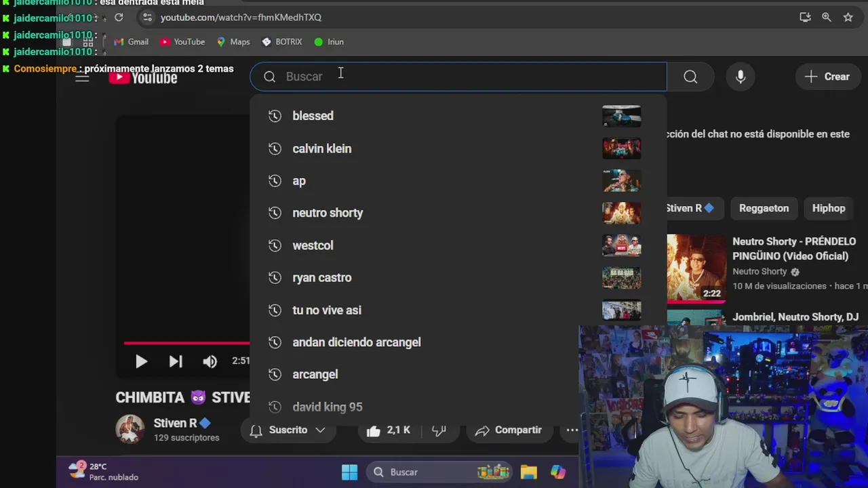Click thumbnail next to 'calvin klein' suggestion
Image resolution: width=868 pixels, height=488 pixels.
pos(621,148)
